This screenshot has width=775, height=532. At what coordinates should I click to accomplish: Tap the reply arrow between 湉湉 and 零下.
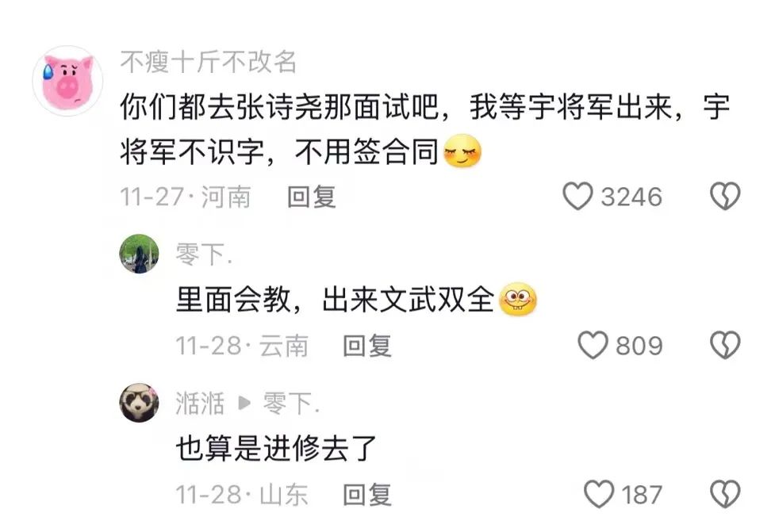coord(244,403)
